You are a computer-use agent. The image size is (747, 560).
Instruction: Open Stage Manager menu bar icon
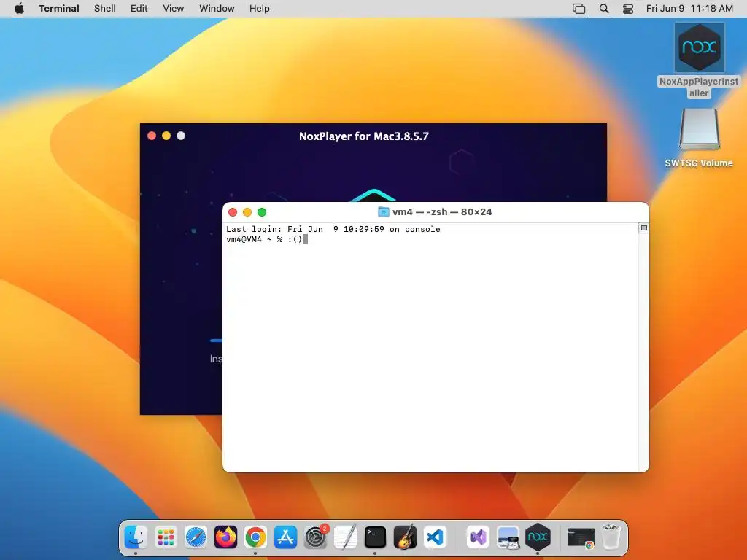(x=578, y=9)
